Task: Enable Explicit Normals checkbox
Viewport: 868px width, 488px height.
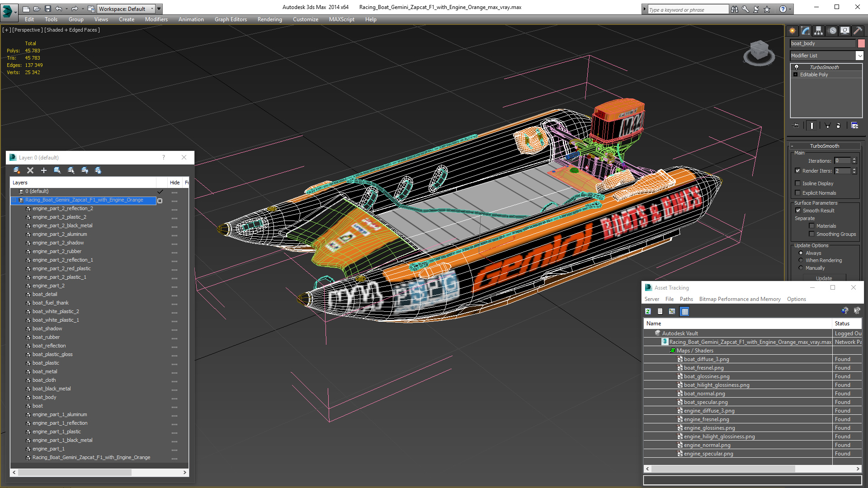Action: click(x=798, y=192)
